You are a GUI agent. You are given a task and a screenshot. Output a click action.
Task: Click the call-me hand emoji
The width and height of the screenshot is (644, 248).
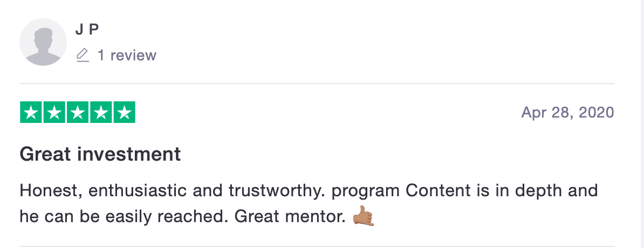363,217
